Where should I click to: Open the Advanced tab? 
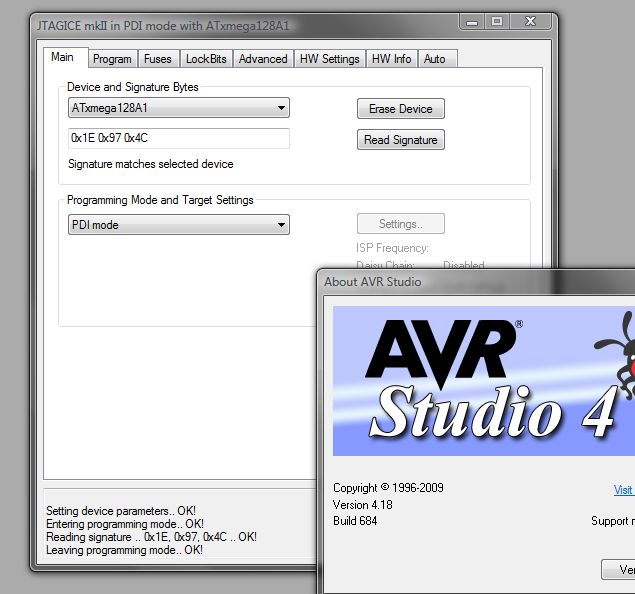[263, 59]
